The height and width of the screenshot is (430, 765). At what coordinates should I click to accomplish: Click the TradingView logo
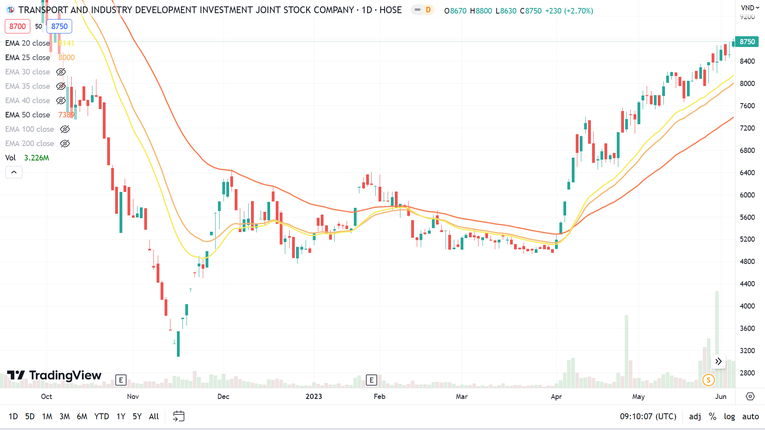click(x=54, y=376)
